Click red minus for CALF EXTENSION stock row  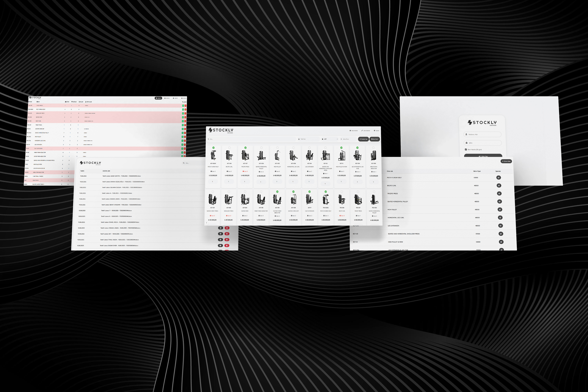[185, 149]
